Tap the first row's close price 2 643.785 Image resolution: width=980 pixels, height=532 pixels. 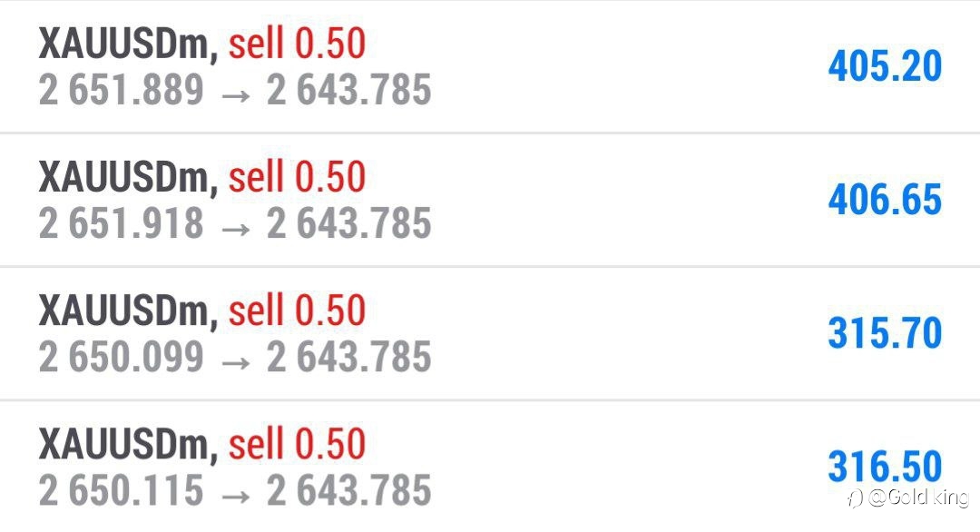click(348, 89)
